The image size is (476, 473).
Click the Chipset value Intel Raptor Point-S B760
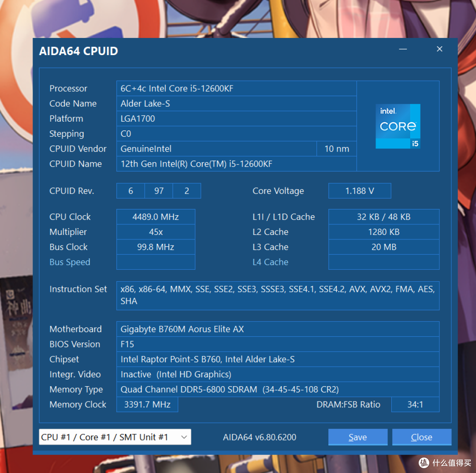pos(278,359)
